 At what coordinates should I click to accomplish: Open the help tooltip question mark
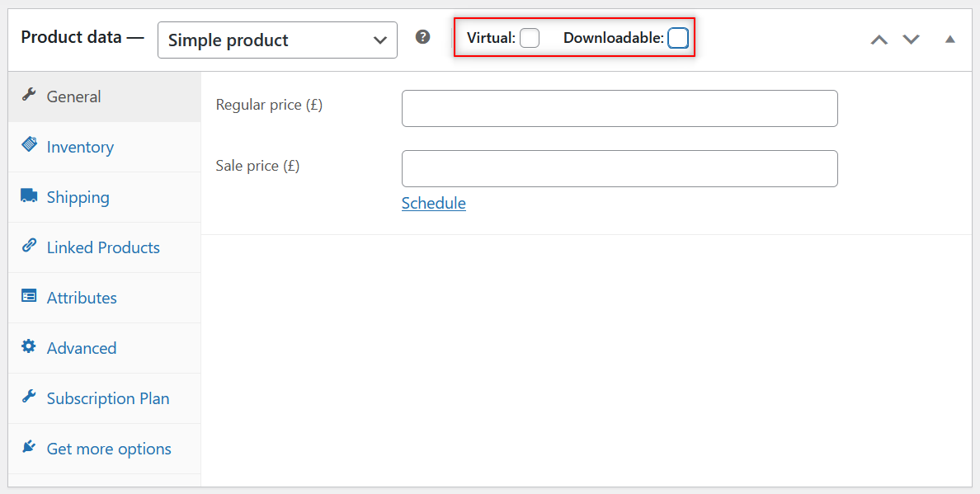coord(422,36)
